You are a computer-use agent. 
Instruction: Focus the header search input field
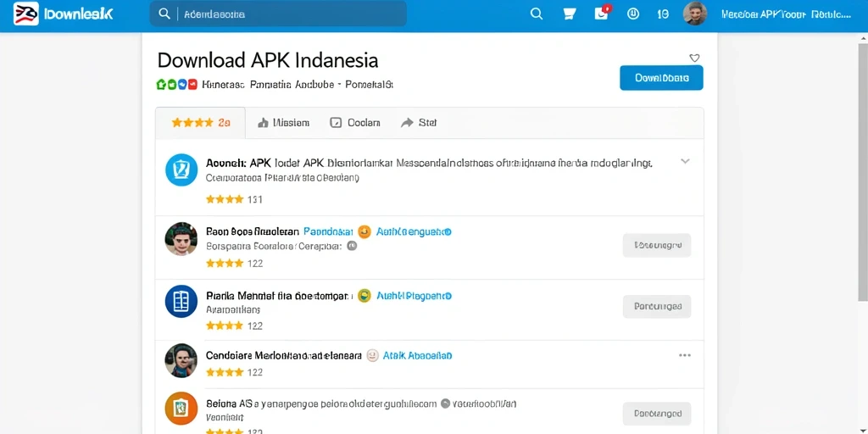tap(278, 14)
